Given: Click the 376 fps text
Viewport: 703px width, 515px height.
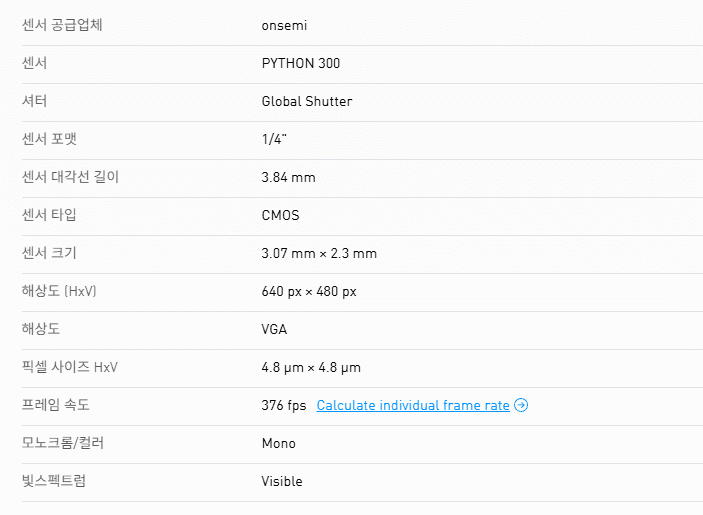Looking at the screenshot, I should point(283,405).
